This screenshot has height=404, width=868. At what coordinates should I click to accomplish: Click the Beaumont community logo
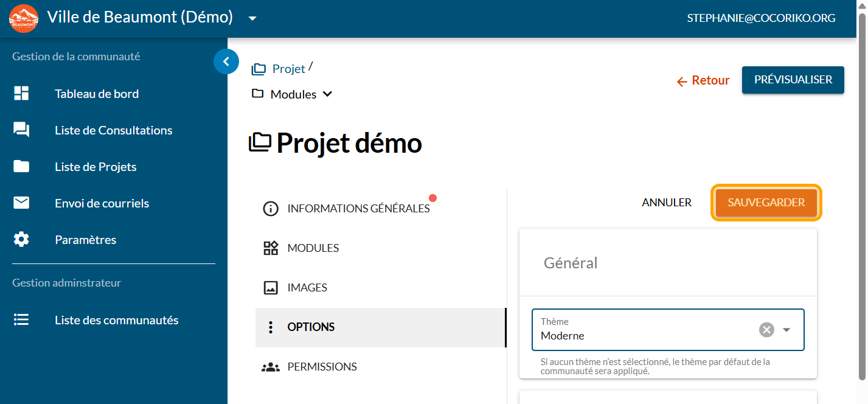pyautogui.click(x=24, y=18)
